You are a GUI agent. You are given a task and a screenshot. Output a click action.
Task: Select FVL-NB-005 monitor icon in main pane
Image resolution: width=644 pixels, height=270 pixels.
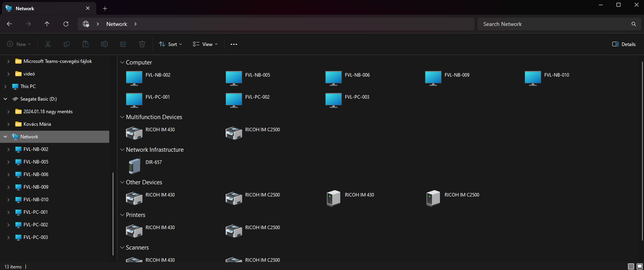234,78
